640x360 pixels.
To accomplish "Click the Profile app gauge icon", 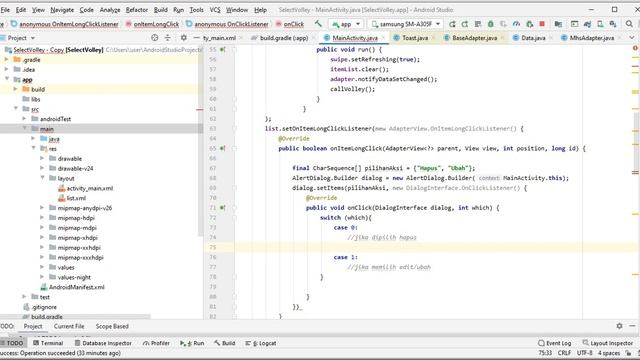I will tap(516, 24).
